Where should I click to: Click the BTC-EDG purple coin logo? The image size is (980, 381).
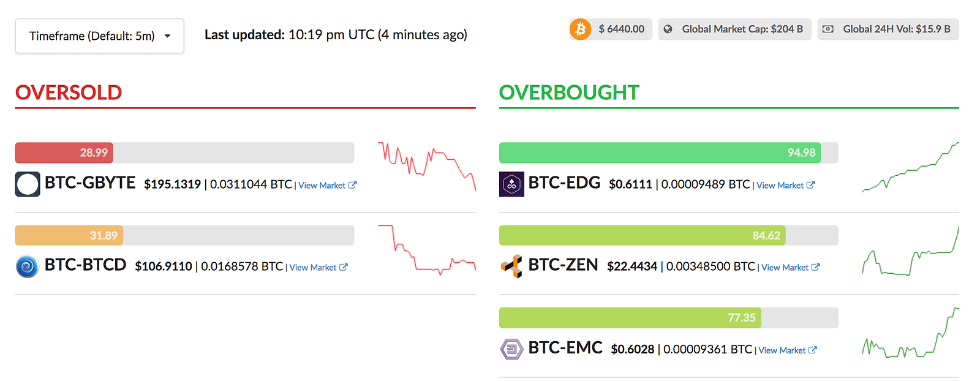click(511, 184)
